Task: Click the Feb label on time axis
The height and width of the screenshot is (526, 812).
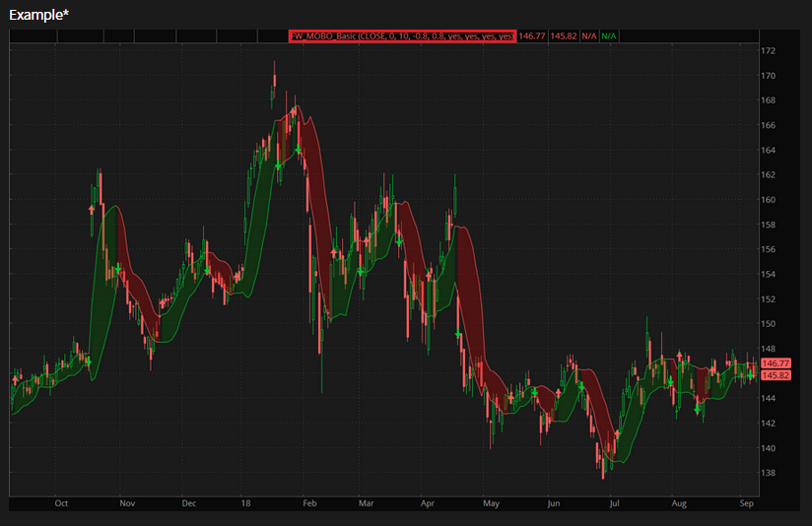Action: 309,503
